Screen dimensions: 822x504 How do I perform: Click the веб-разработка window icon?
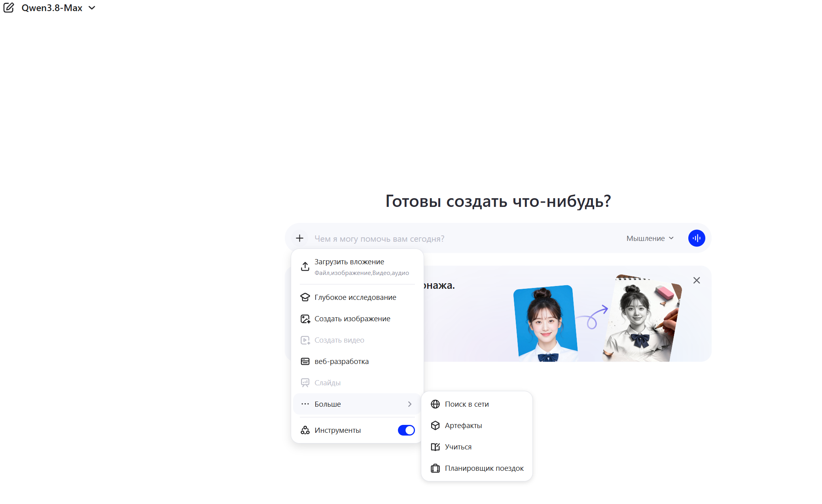305,361
